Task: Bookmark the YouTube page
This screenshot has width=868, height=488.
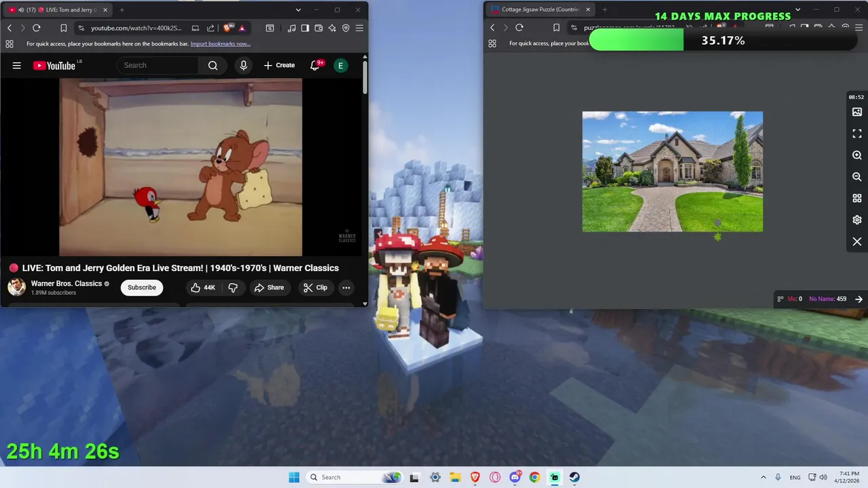Action: (63, 28)
